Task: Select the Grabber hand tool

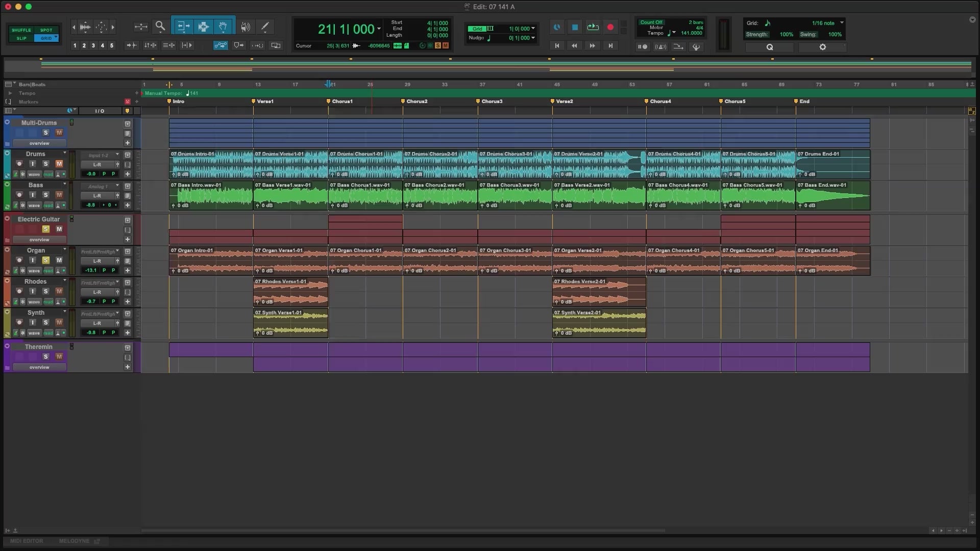Action: 223,27
